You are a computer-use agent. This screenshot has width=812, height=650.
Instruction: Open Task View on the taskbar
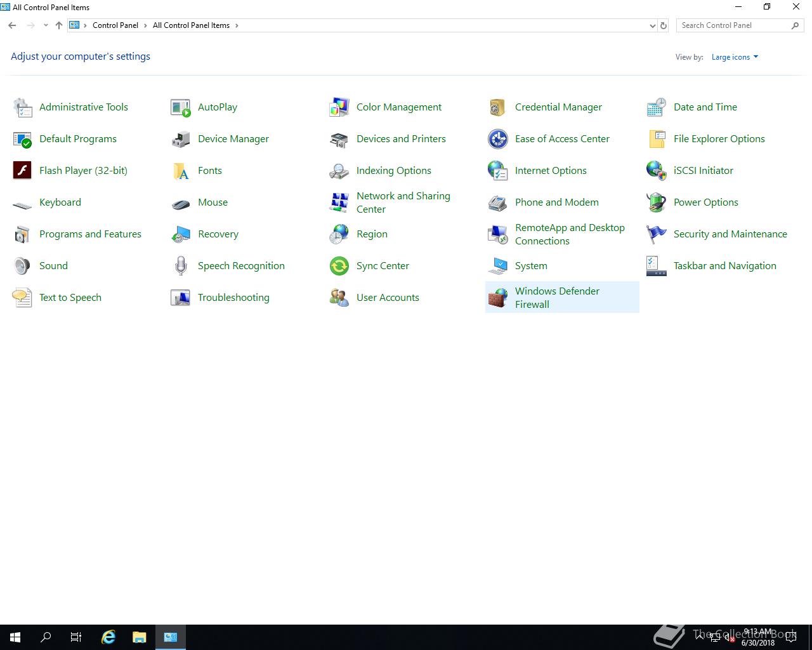(x=76, y=637)
